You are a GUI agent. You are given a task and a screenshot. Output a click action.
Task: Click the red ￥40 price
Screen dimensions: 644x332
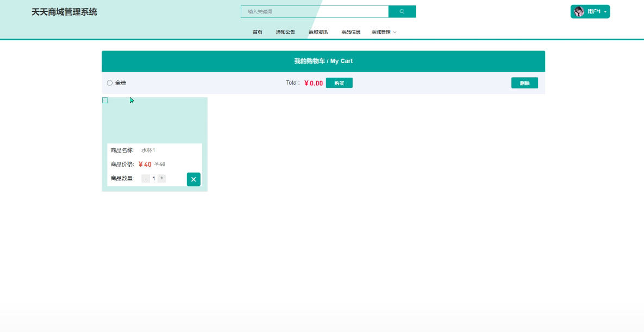point(145,164)
